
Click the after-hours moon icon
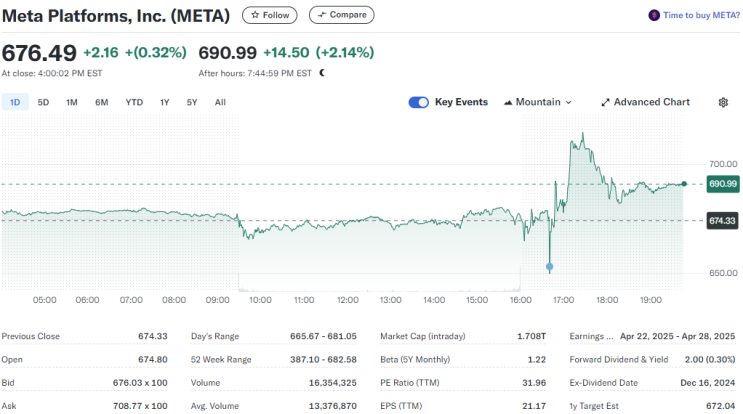322,73
